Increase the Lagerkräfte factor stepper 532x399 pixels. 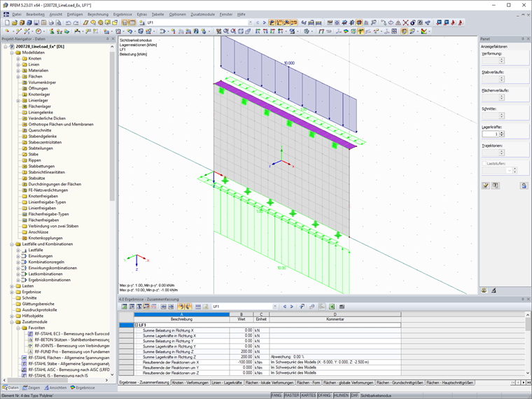point(502,132)
